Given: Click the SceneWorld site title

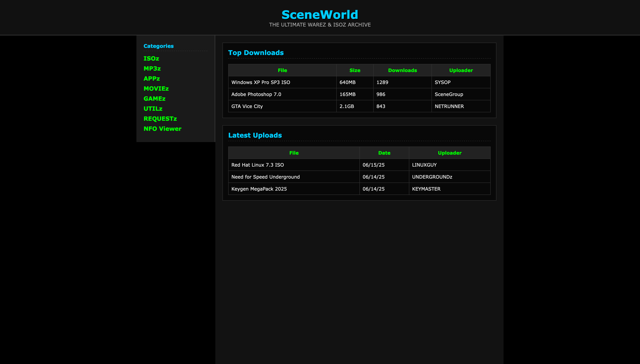Looking at the screenshot, I should [320, 15].
